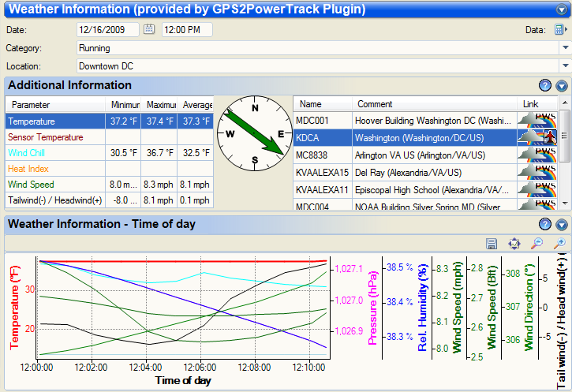Screen dimensions: 572x392
Task: Click Temperature minimum 37.2 °F cell
Action: tap(123, 121)
